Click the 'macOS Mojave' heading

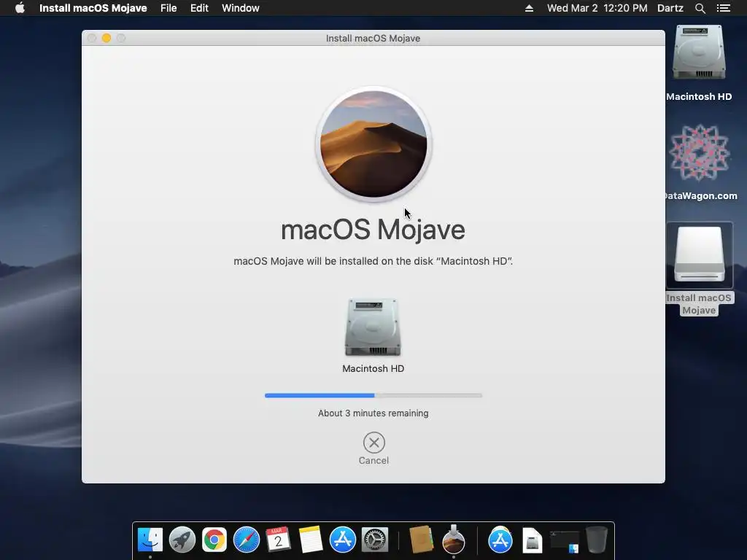373,230
